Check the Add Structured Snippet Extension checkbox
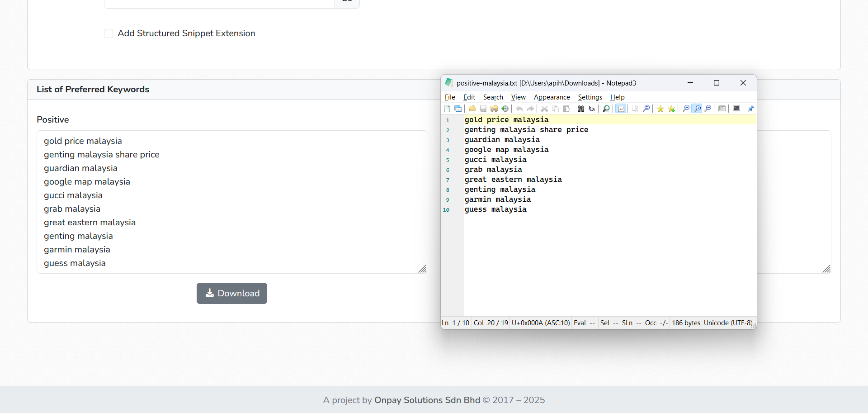This screenshot has width=868, height=413. point(108,33)
